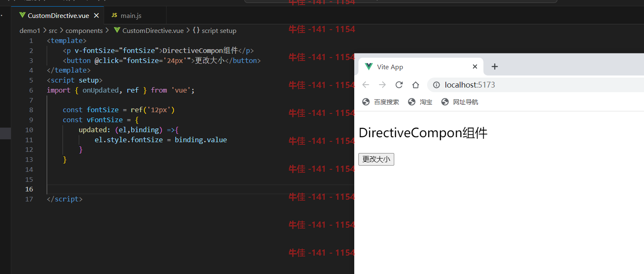
Task: Open the 网址导航 bookmark
Action: (x=460, y=102)
